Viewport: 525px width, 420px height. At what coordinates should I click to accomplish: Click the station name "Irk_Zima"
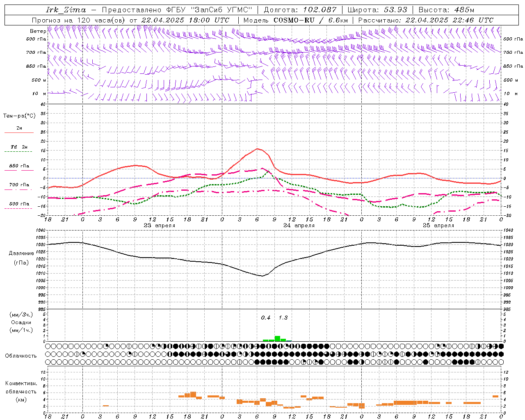pyautogui.click(x=66, y=10)
